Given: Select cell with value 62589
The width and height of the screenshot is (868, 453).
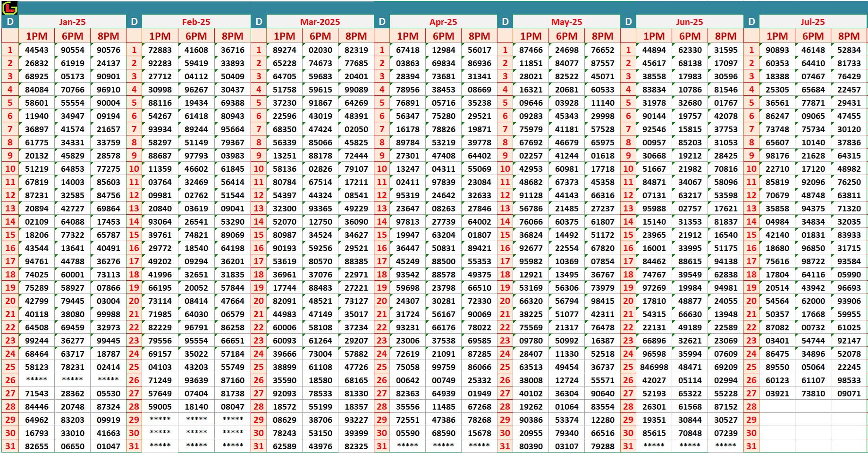Looking at the screenshot, I should tap(285, 446).
